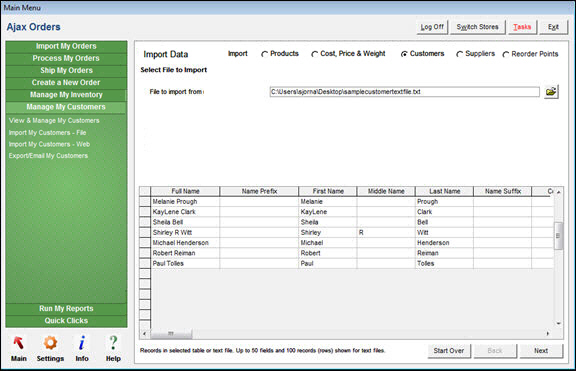This screenshot has height=371, width=576.
Task: Open the Tasks button
Action: 522,27
